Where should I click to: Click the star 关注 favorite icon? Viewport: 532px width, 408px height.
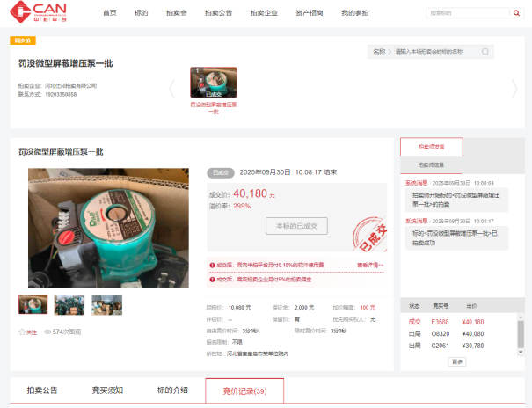click(22, 332)
